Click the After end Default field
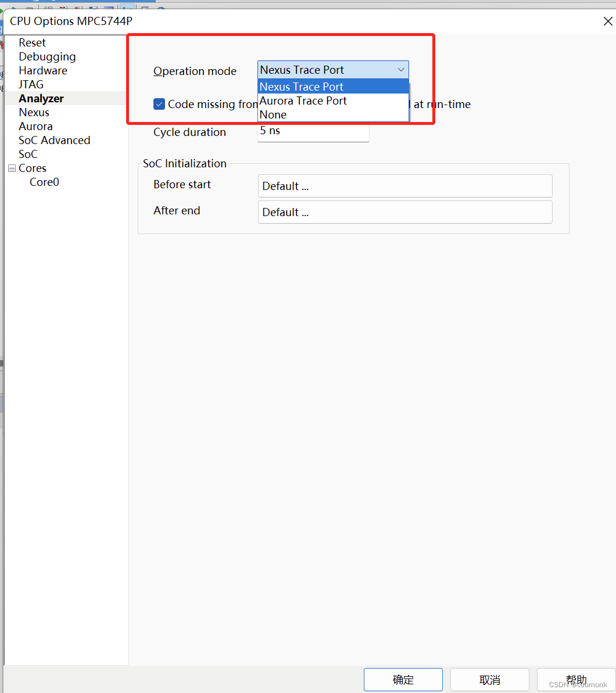The image size is (616, 693). 405,212
